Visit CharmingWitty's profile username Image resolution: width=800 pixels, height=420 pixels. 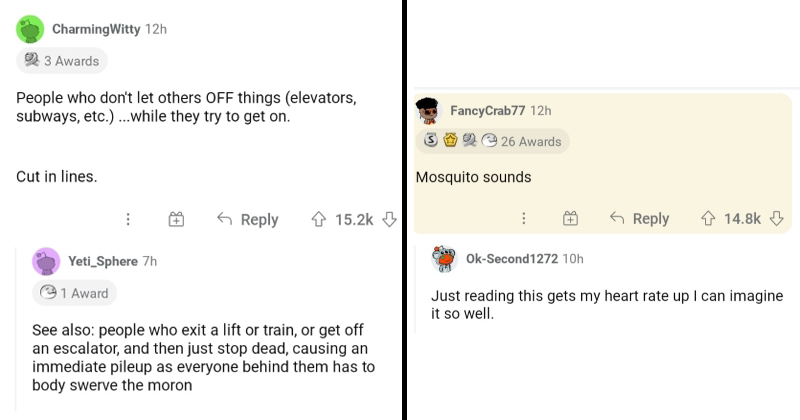click(97, 29)
